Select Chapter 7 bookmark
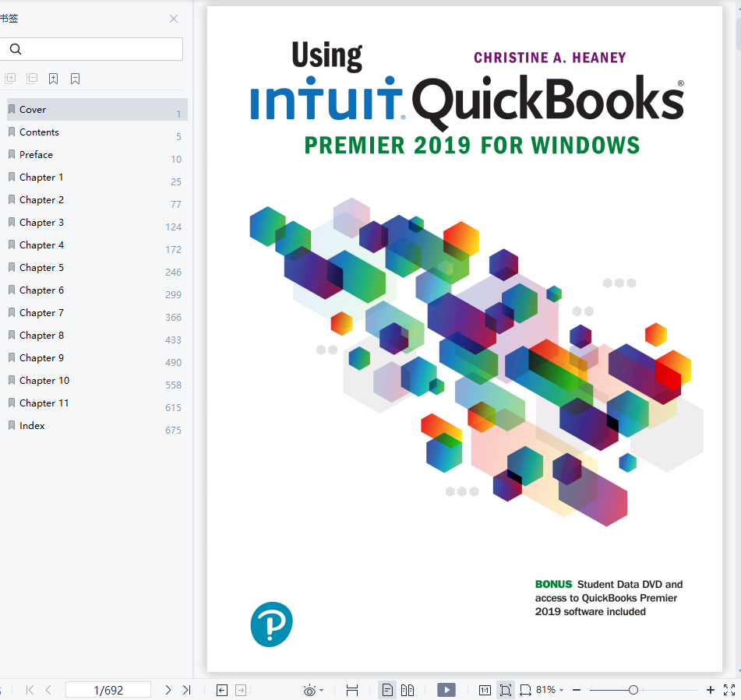The height and width of the screenshot is (700, 741). (97, 313)
